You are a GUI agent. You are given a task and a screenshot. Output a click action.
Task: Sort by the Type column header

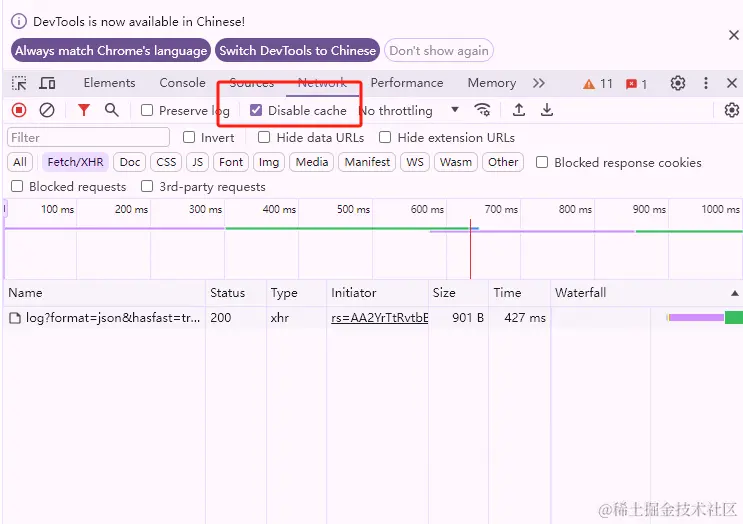click(296, 293)
